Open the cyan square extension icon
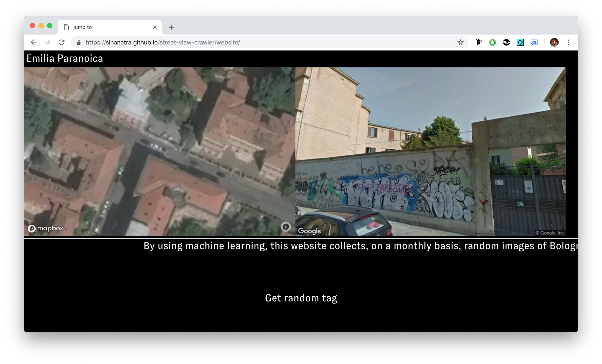Screen dimensions: 602x364 [520, 42]
